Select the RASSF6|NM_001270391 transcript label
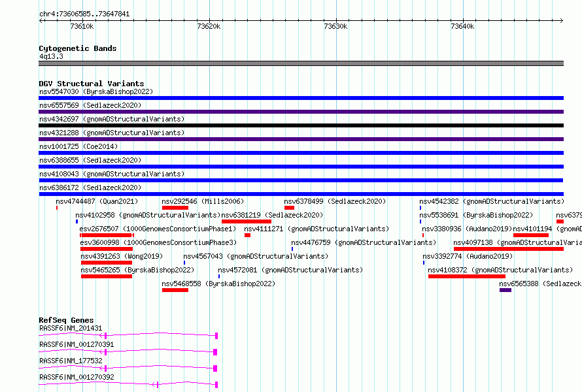582x392 pixels. coord(77,344)
